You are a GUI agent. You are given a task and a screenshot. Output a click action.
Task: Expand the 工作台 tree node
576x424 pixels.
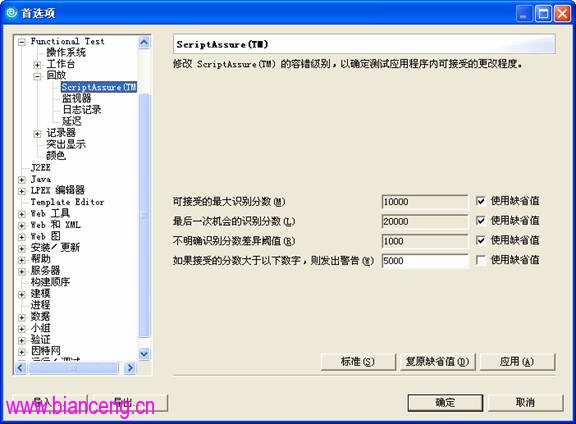coord(37,65)
